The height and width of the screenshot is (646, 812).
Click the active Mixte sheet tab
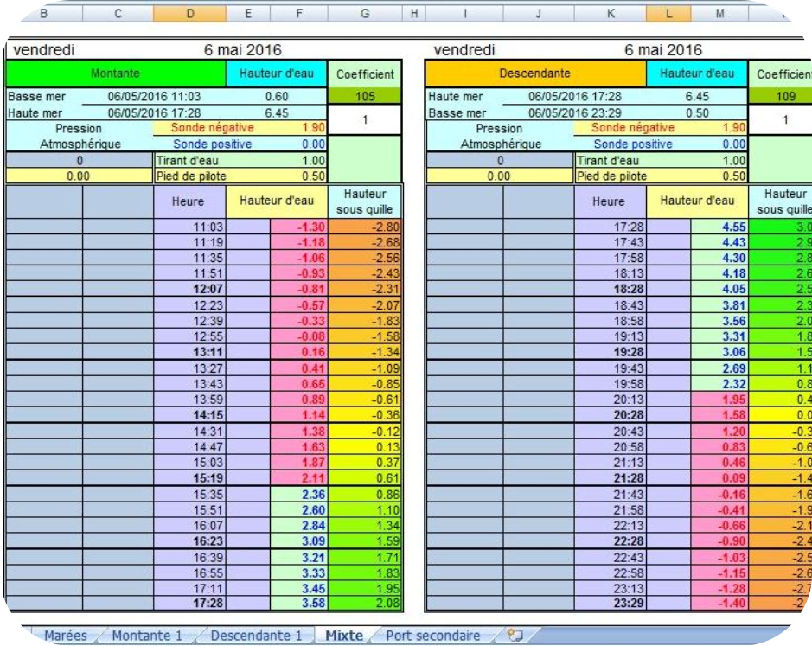(x=343, y=636)
